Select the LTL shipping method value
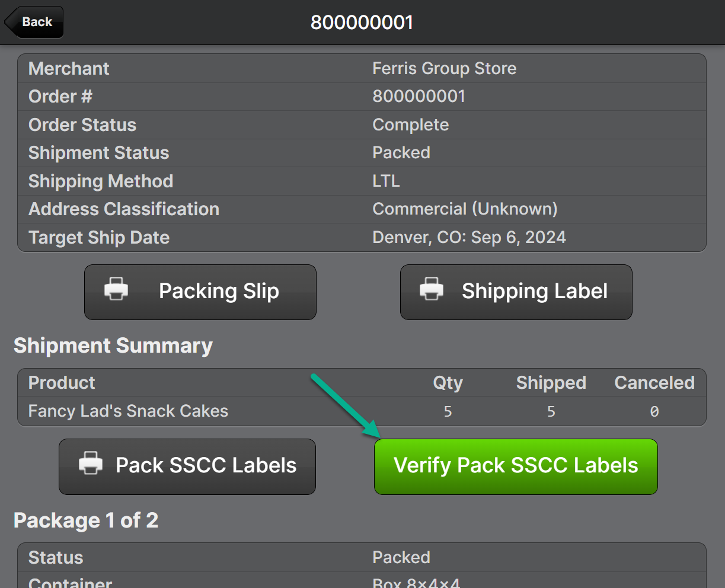This screenshot has width=725, height=588. pyautogui.click(x=386, y=181)
